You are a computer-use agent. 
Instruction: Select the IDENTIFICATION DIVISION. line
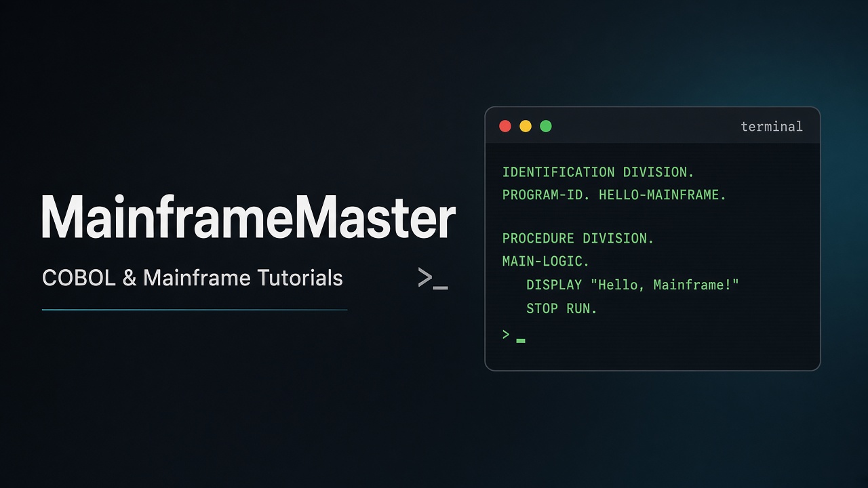[598, 172]
